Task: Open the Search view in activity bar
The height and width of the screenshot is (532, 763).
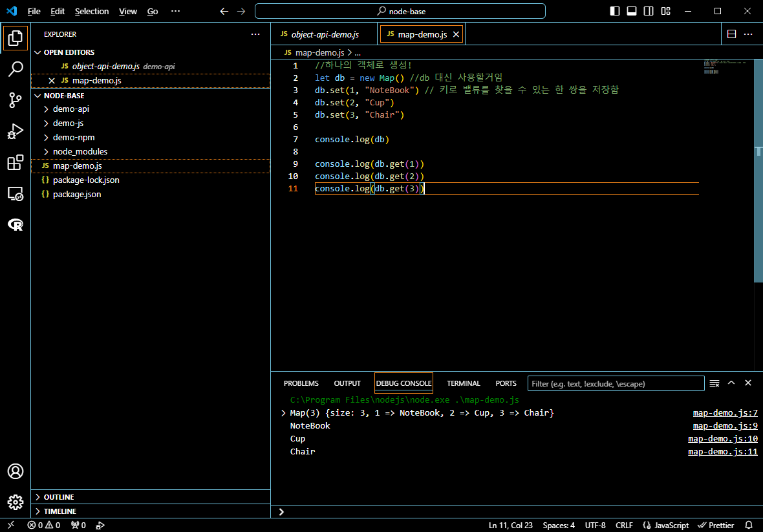Action: 15,69
